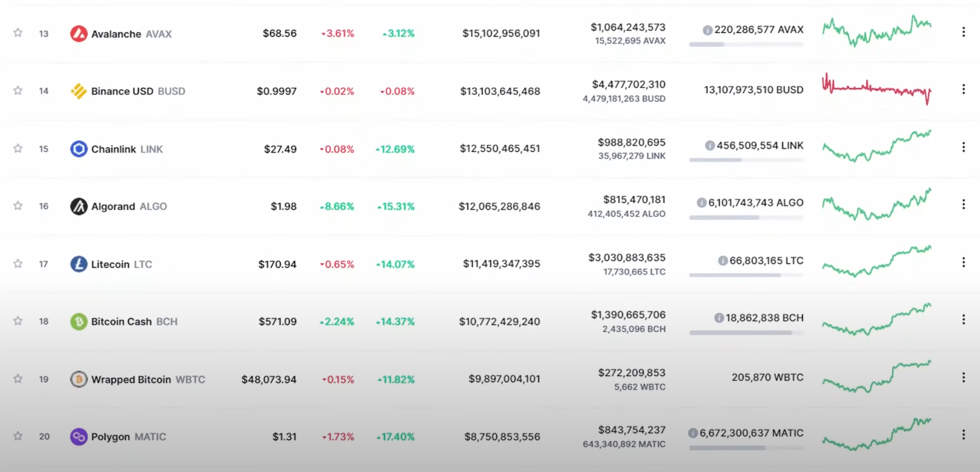Image resolution: width=980 pixels, height=472 pixels.
Task: Click the Litecoin circulating supply progress bar
Action: coord(746,275)
